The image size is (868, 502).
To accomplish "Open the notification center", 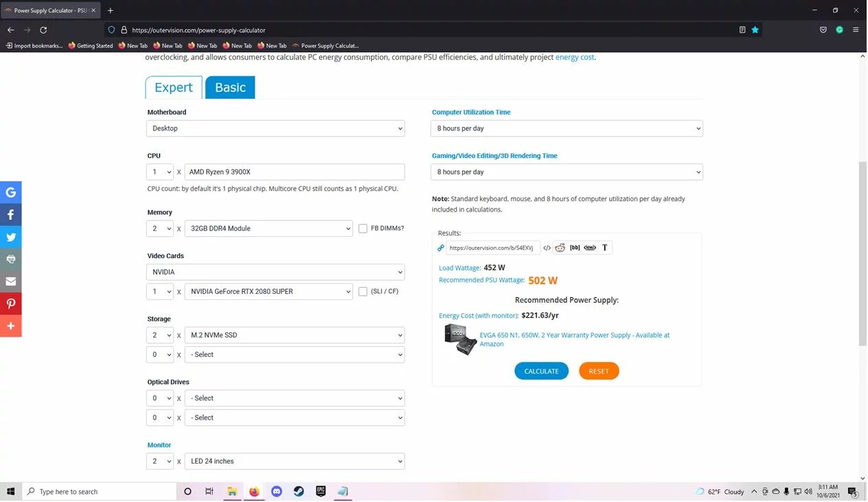I will pyautogui.click(x=852, y=492).
